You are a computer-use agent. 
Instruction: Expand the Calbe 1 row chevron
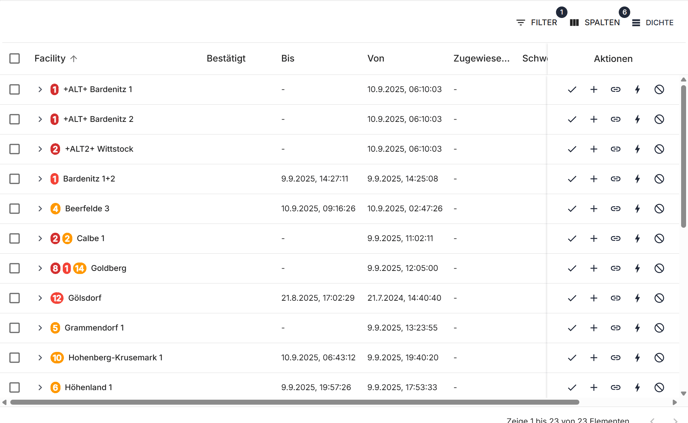[x=40, y=238]
